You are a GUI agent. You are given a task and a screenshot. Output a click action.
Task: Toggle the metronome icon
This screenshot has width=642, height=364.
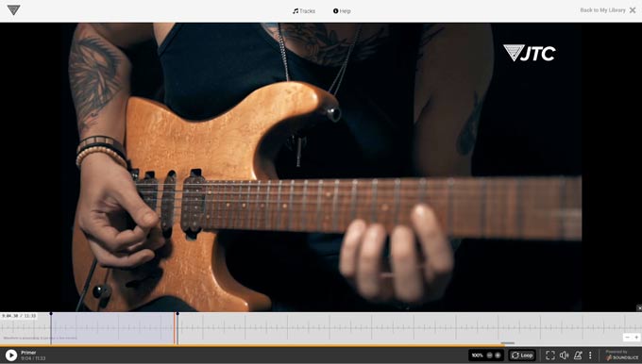[578, 356]
